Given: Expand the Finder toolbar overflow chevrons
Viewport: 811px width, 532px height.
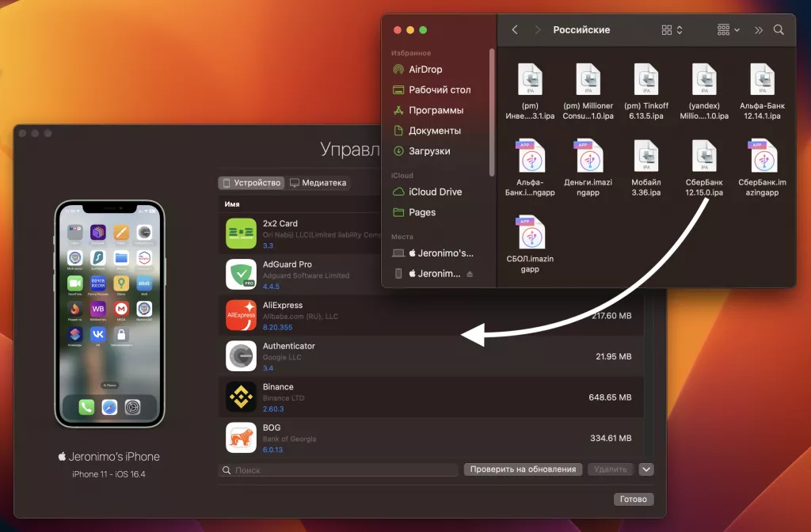Looking at the screenshot, I should coord(759,30).
